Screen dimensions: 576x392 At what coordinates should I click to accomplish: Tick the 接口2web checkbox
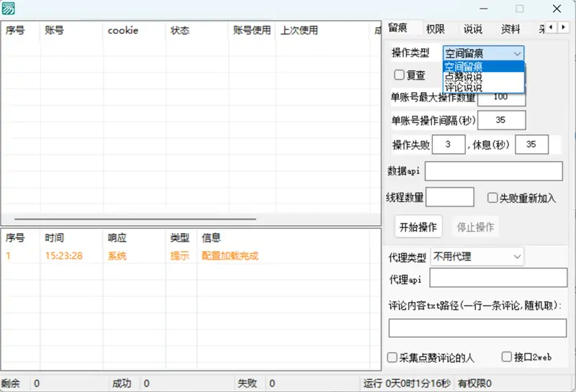pos(507,357)
